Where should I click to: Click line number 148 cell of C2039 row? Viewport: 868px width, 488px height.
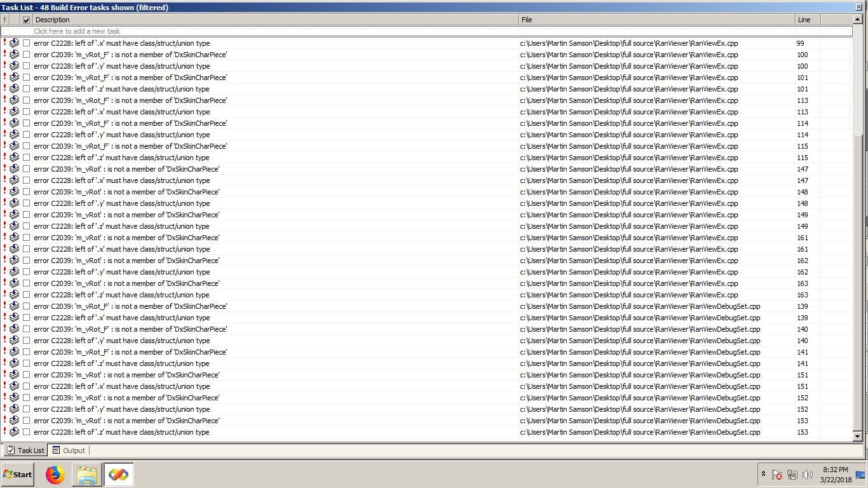[802, 192]
